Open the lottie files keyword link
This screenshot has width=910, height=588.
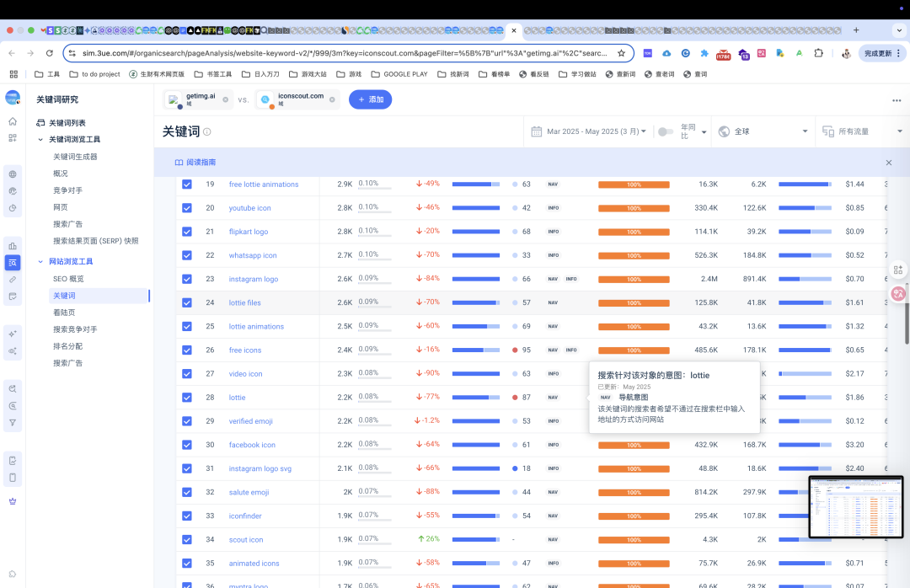tap(245, 303)
